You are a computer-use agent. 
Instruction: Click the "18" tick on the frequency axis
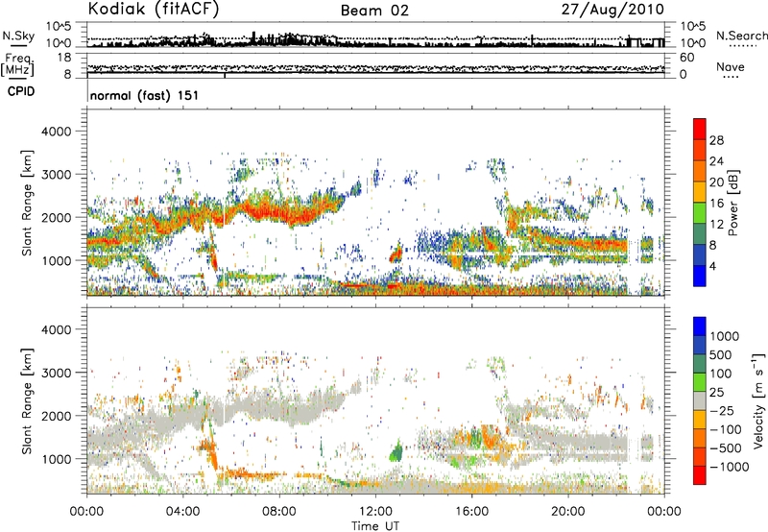(x=63, y=58)
